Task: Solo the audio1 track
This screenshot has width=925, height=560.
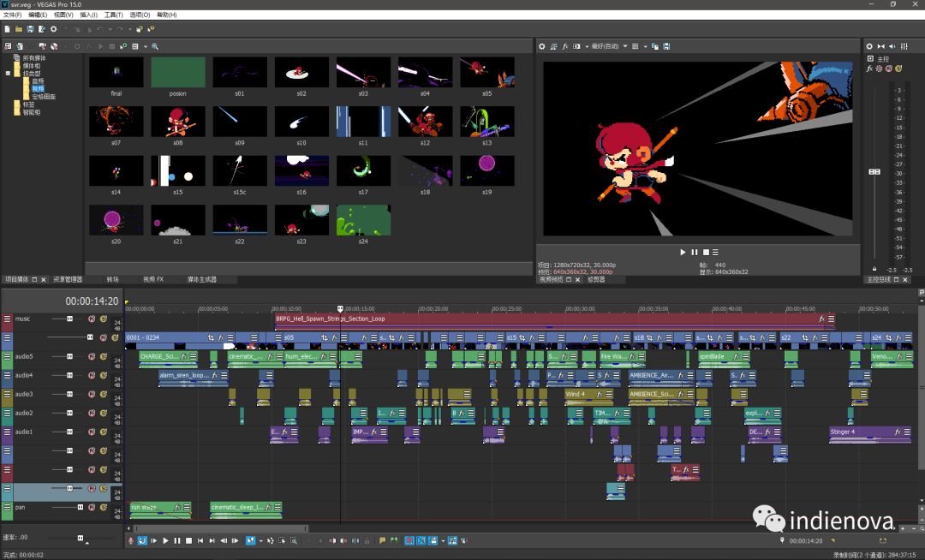Action: (x=104, y=432)
